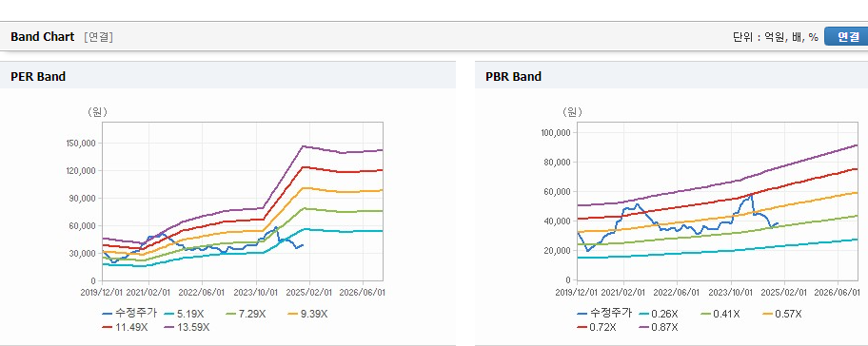Click the (원) unit label in PER Band
The height and width of the screenshot is (346, 868).
tap(97, 112)
